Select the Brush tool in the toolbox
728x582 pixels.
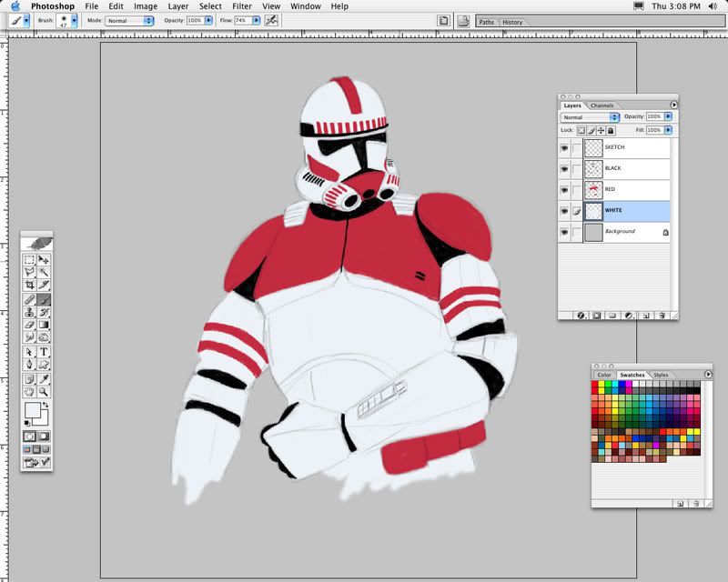pyautogui.click(x=44, y=300)
